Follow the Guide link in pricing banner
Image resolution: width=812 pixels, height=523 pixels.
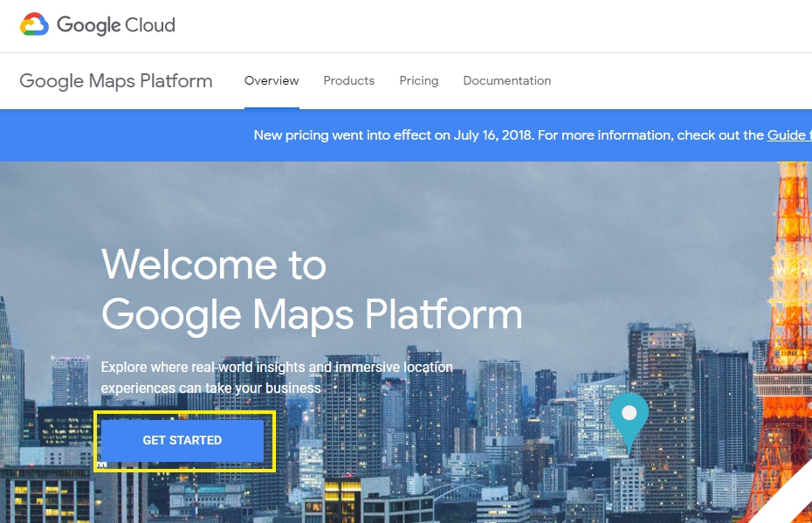coord(789,135)
